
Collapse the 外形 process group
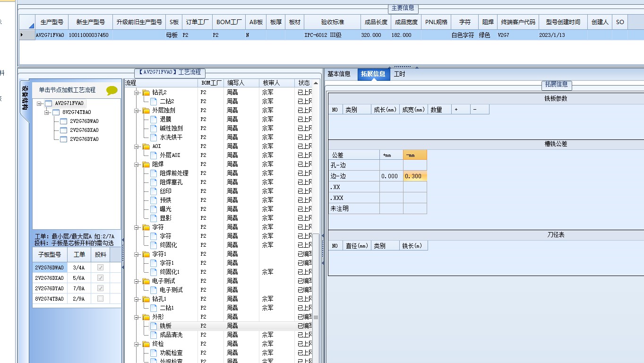pos(137,317)
